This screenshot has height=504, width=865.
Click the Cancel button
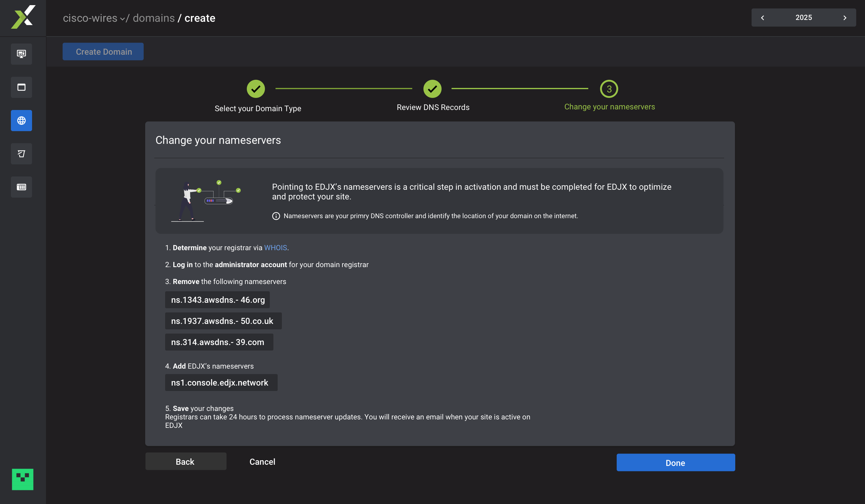[x=262, y=461]
